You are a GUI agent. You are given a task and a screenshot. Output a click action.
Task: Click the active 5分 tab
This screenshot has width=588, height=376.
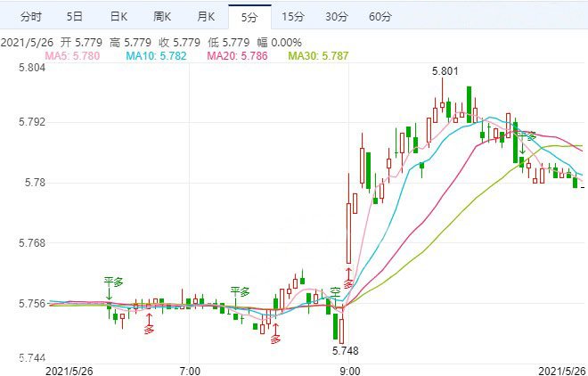coord(249,17)
